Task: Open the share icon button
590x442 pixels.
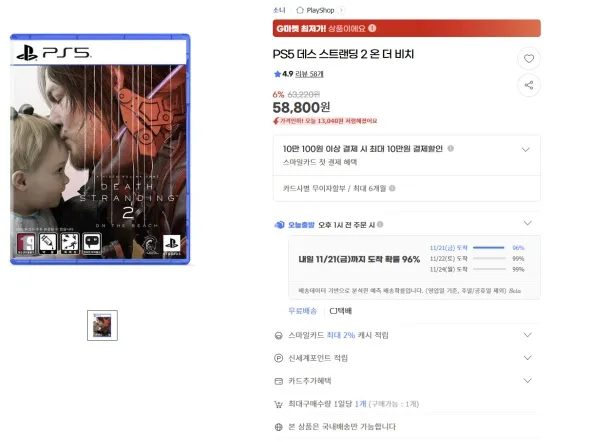Action: (x=529, y=85)
